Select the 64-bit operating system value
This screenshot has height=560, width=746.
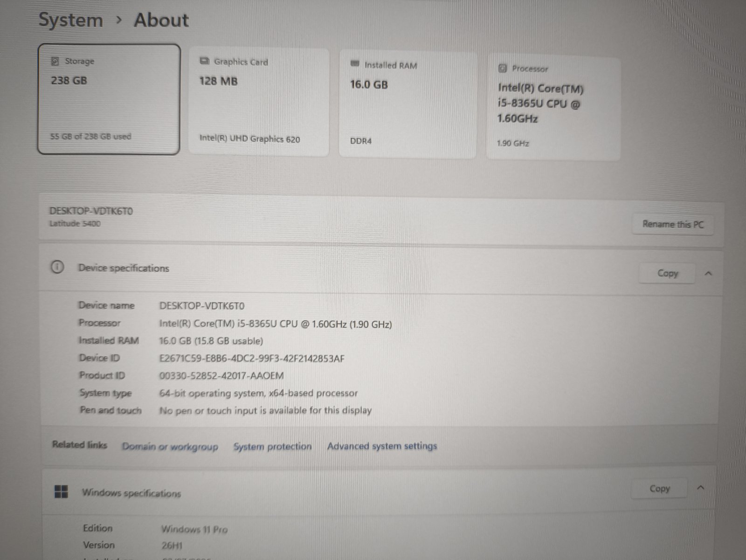(259, 394)
